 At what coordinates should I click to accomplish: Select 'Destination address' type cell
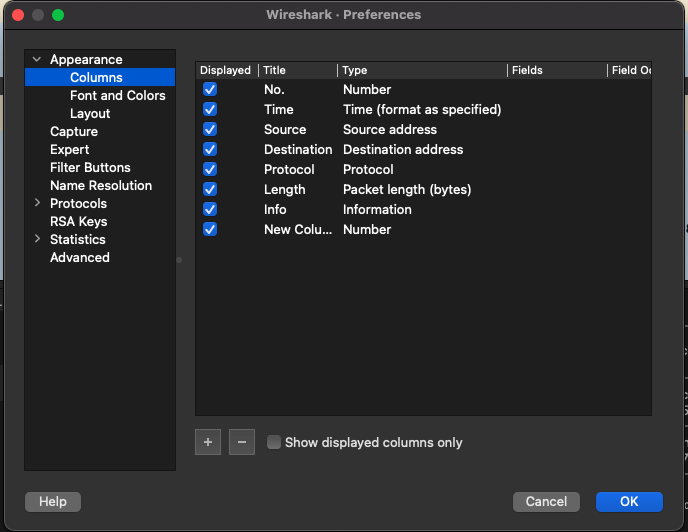[403, 149]
